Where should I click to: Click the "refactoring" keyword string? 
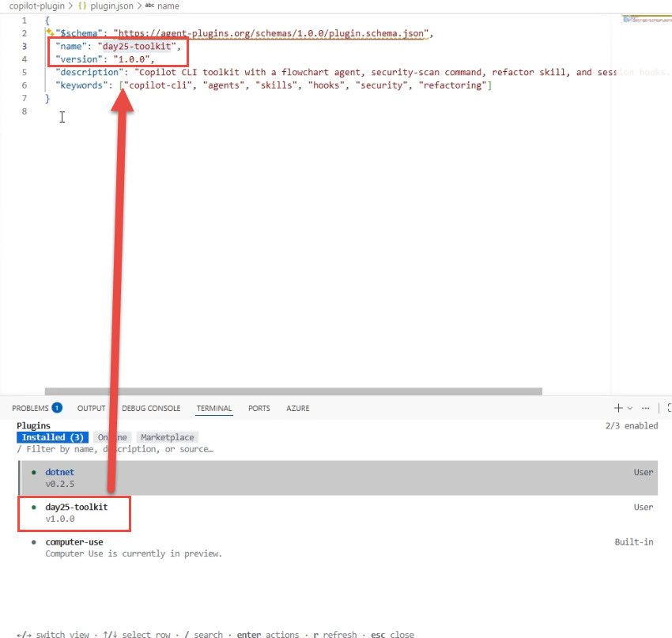pos(452,85)
